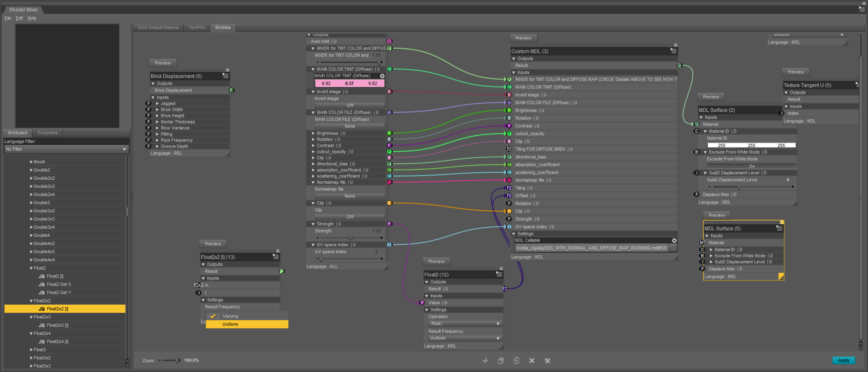Viewport: 868px width, 372px height.
Task: Open the Float2 Operation (float) dropdown
Action: [465, 324]
